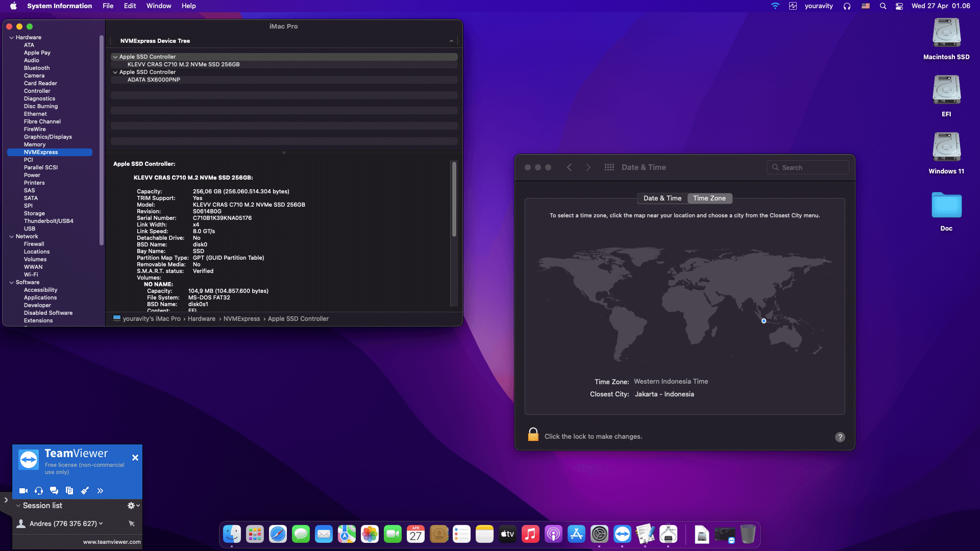
Task: Open Podcasts app in the Dock
Action: [x=553, y=534]
